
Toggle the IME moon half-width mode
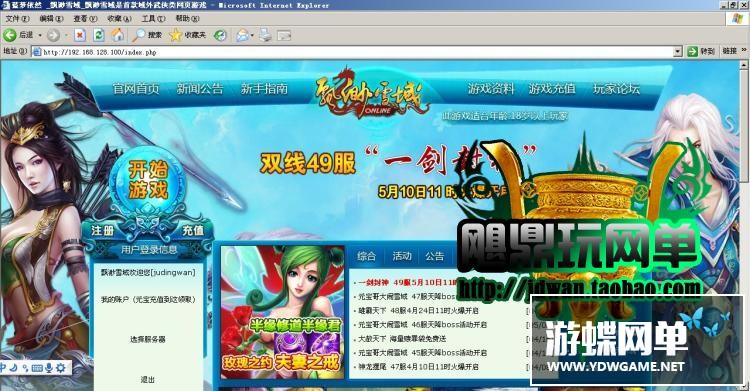point(13,368)
